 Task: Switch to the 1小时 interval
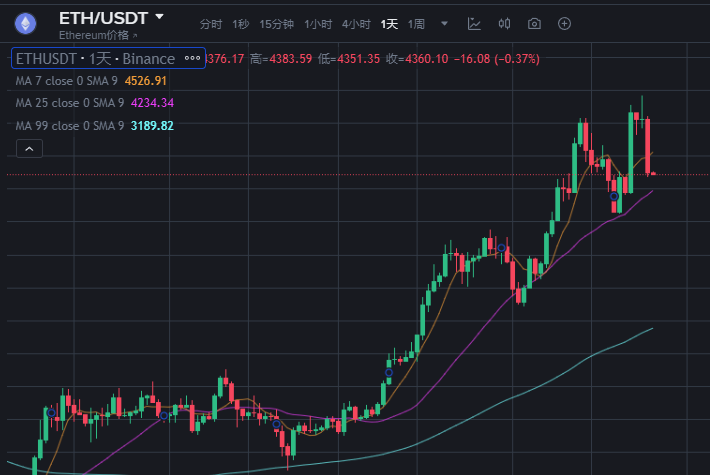(318, 23)
